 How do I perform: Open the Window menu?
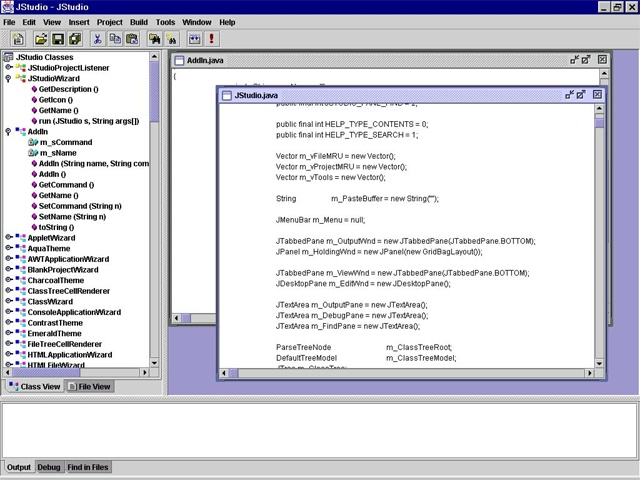(197, 22)
